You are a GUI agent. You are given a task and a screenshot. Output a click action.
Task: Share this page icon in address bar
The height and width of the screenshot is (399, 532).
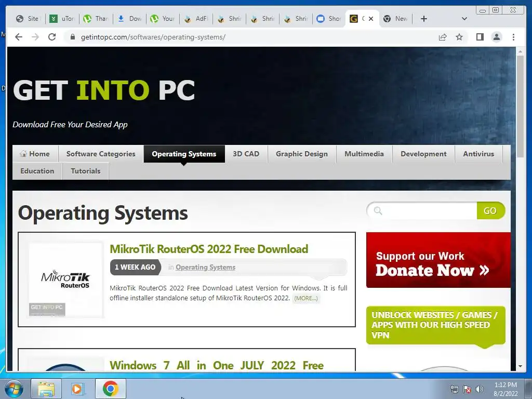(x=443, y=37)
